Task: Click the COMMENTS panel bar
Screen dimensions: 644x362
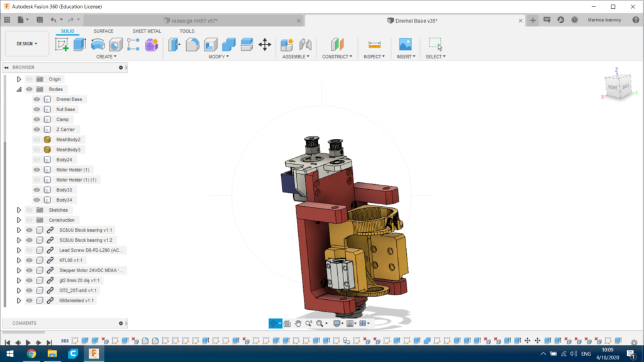Action: pyautogui.click(x=63, y=322)
